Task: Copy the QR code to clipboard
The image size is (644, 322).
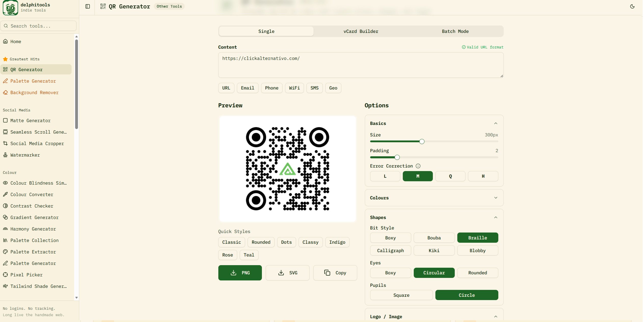Action: pyautogui.click(x=335, y=273)
